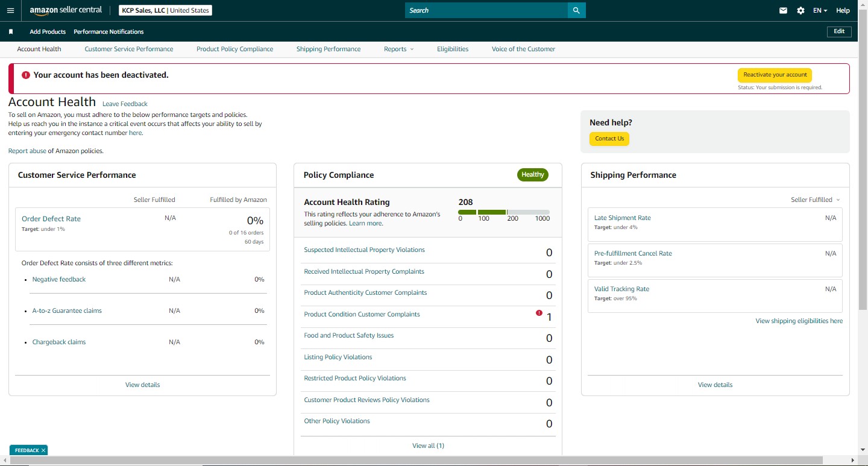Screen dimensions: 868x466
Task: Click the View all (1) link
Action: tap(428, 446)
